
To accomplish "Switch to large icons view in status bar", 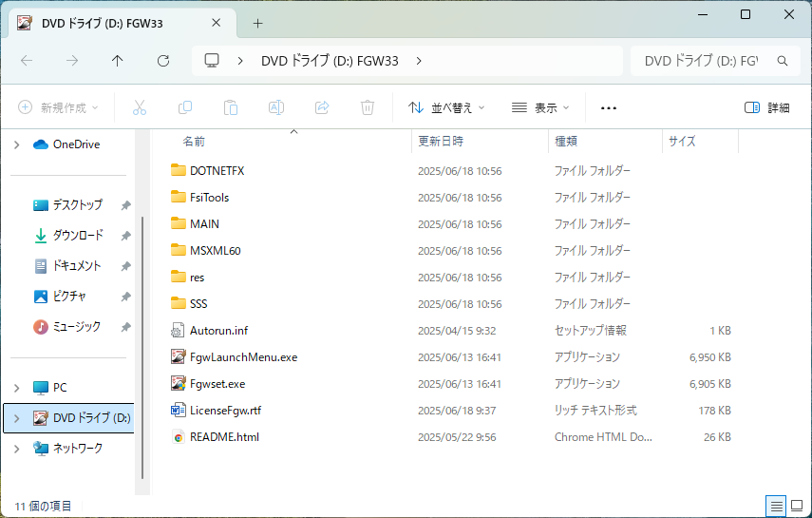I will [x=797, y=506].
